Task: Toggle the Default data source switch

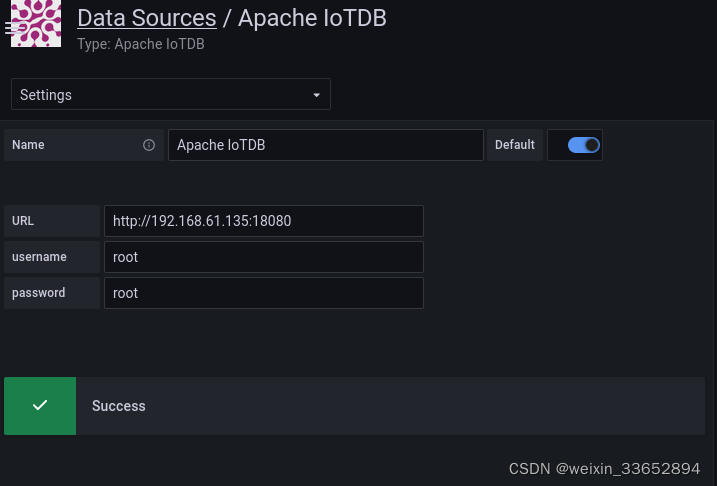Action: tap(583, 145)
